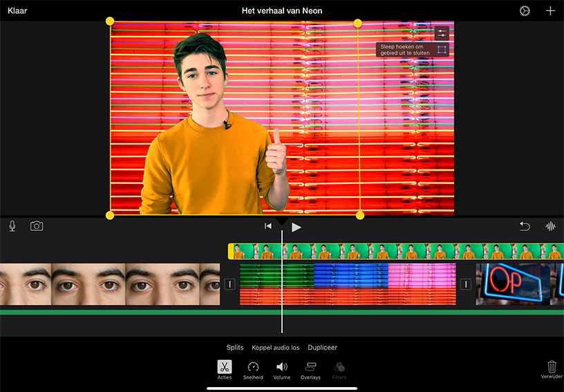Tap Klaar to finish editing

(17, 10)
